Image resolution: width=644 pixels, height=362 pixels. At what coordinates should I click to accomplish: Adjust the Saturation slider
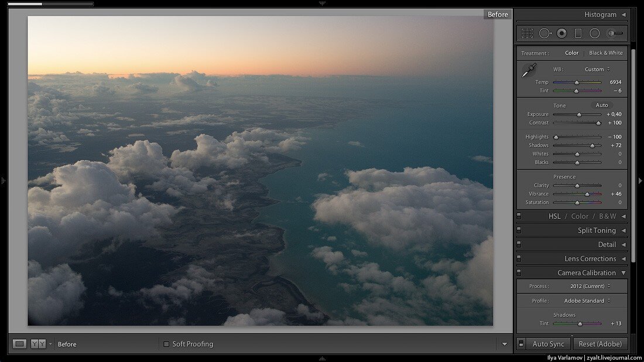coord(577,203)
